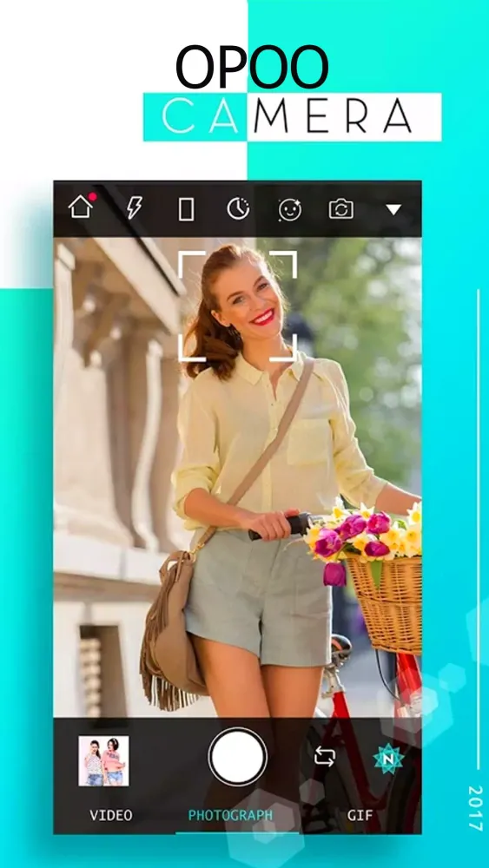The width and height of the screenshot is (489, 868).
Task: Expand the top bar dropdown triangle
Action: pyautogui.click(x=393, y=209)
